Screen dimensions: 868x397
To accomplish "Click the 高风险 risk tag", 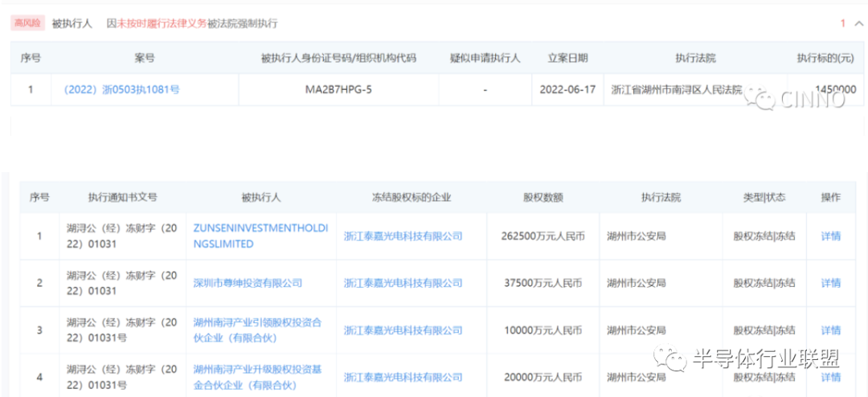I will pos(27,23).
